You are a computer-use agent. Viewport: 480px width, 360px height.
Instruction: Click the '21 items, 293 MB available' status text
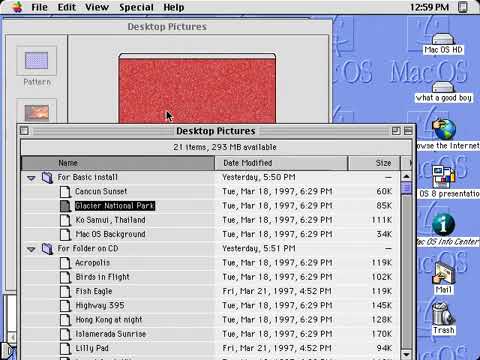[225, 147]
